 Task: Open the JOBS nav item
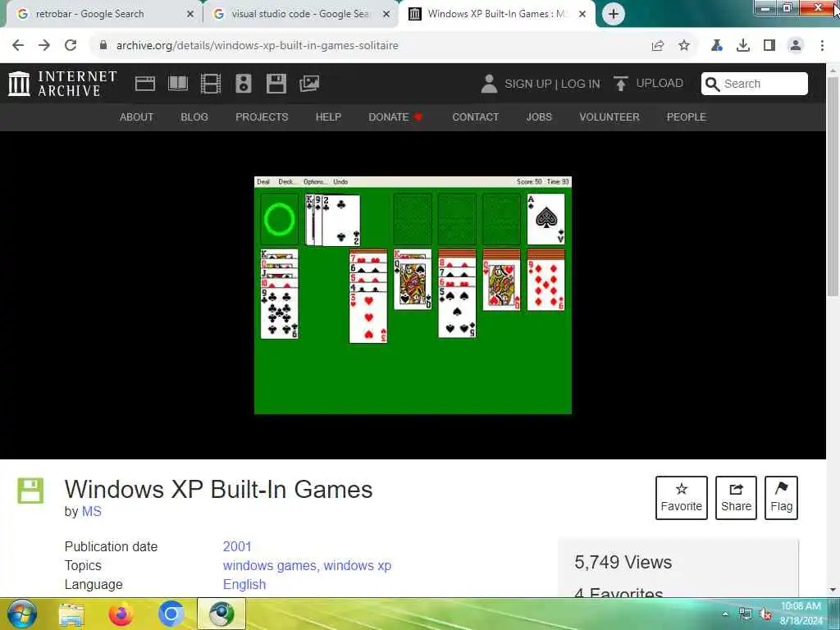point(539,116)
